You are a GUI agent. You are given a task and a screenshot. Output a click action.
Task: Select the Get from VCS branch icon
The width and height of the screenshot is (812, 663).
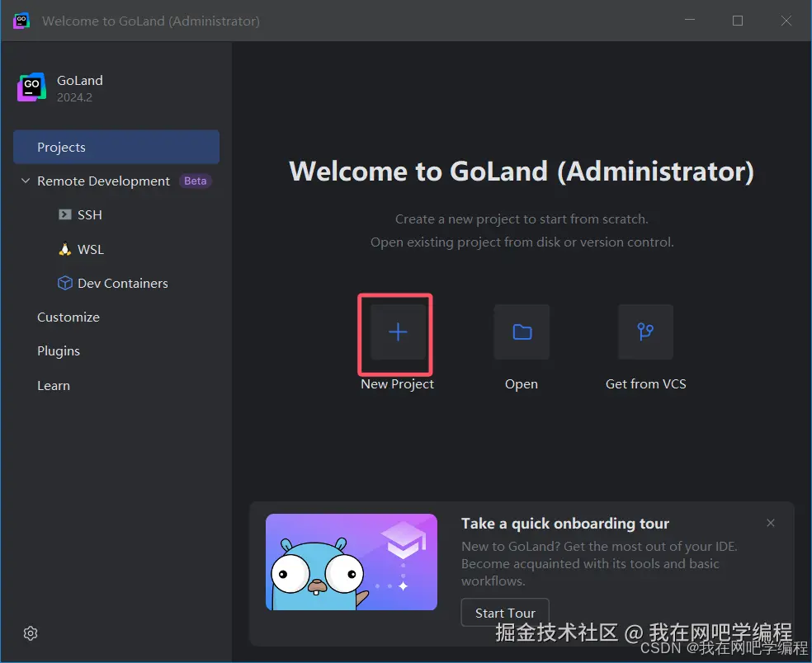coord(645,332)
